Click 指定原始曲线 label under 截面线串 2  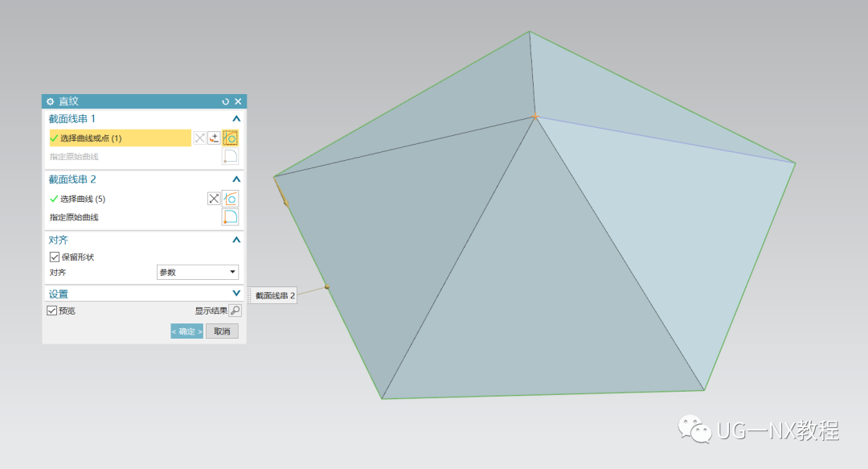[74, 217]
